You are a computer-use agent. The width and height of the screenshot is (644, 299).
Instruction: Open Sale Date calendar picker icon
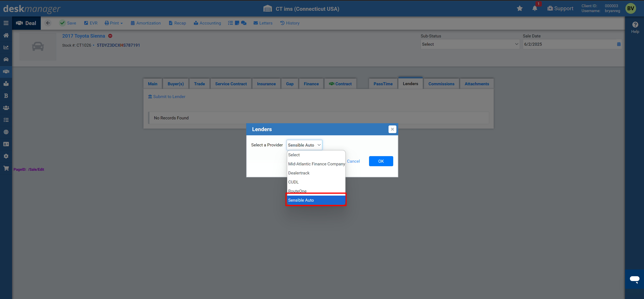click(619, 44)
